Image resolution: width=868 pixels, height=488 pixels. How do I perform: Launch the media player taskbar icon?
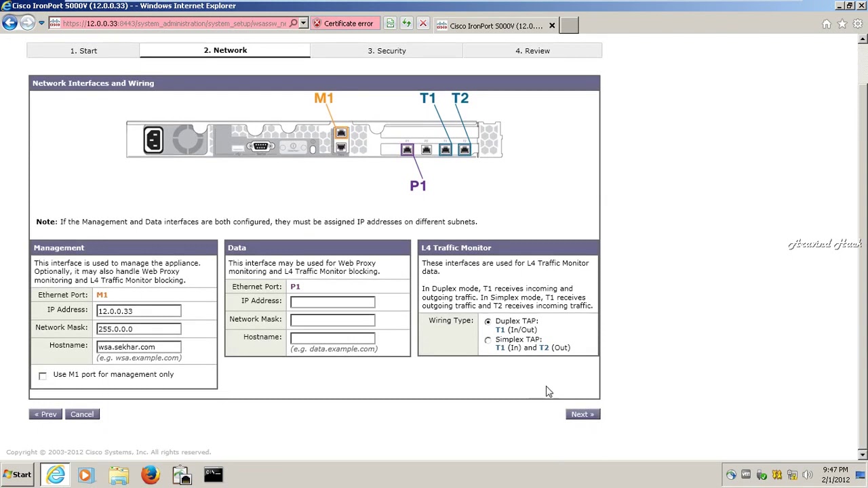[x=86, y=474]
